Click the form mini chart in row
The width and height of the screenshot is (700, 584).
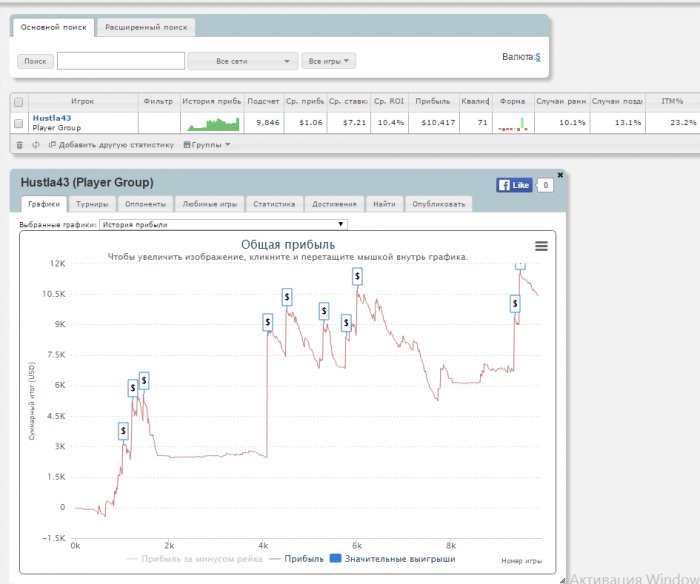512,124
